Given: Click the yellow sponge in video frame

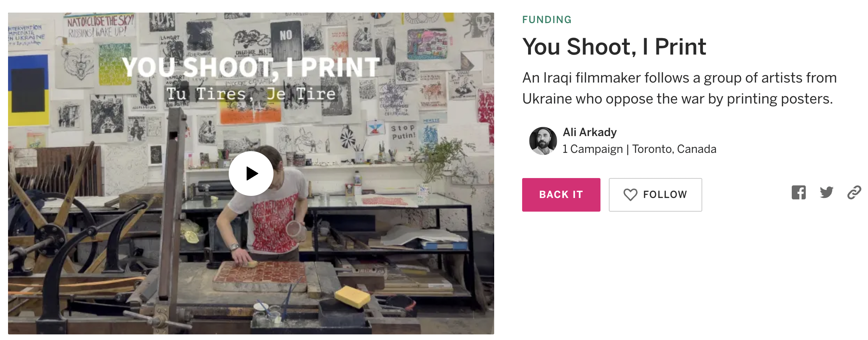Looking at the screenshot, I should tap(352, 297).
